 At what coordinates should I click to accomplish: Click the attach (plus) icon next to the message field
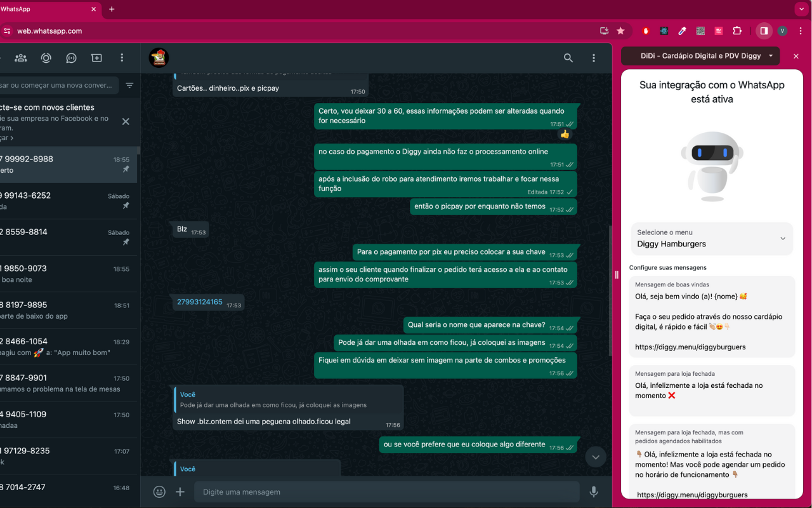180,491
